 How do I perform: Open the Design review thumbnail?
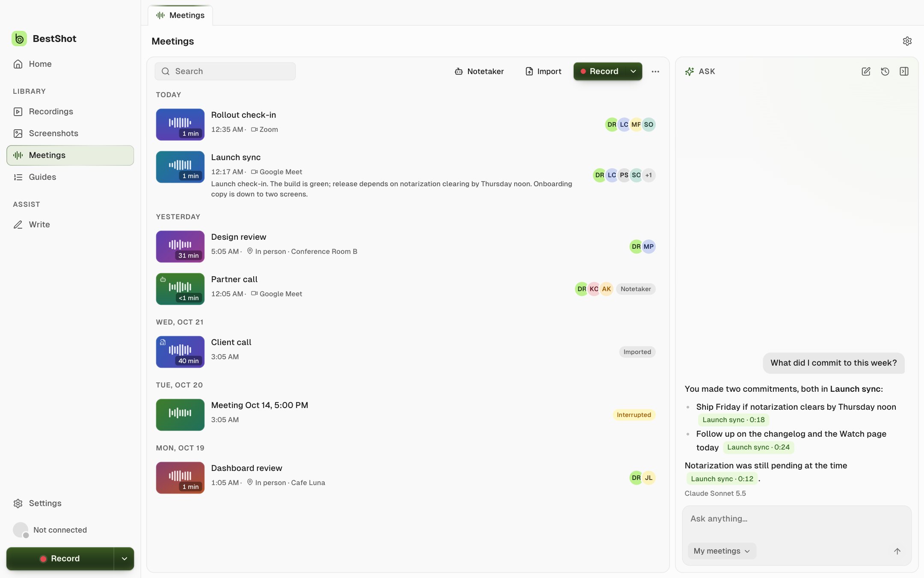click(x=180, y=247)
